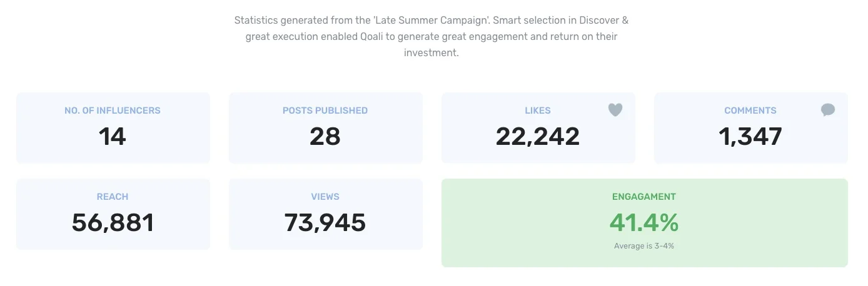Viewport: 868px width, 286px height.
Task: Select the Posts Published card
Action: (326, 128)
